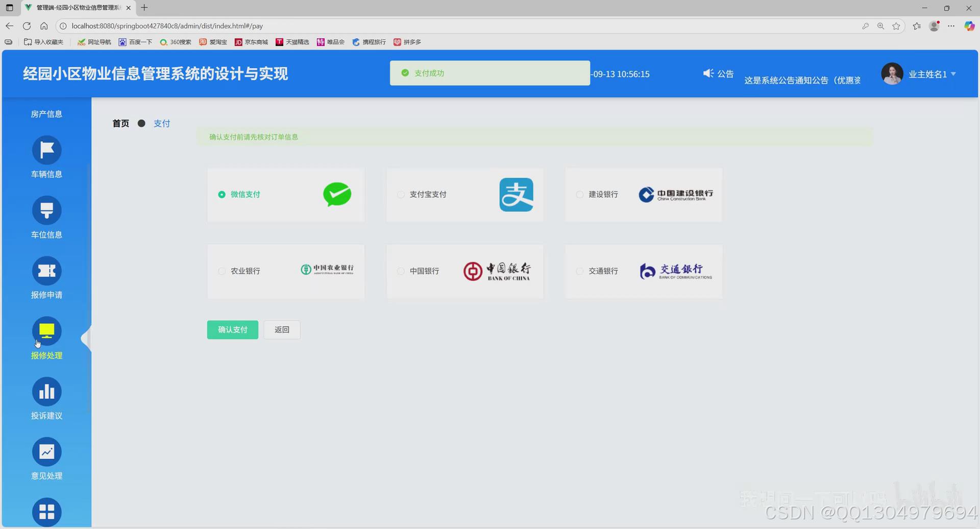Open the 投诉建议 bar chart icon
This screenshot has height=529, width=980.
(47, 392)
